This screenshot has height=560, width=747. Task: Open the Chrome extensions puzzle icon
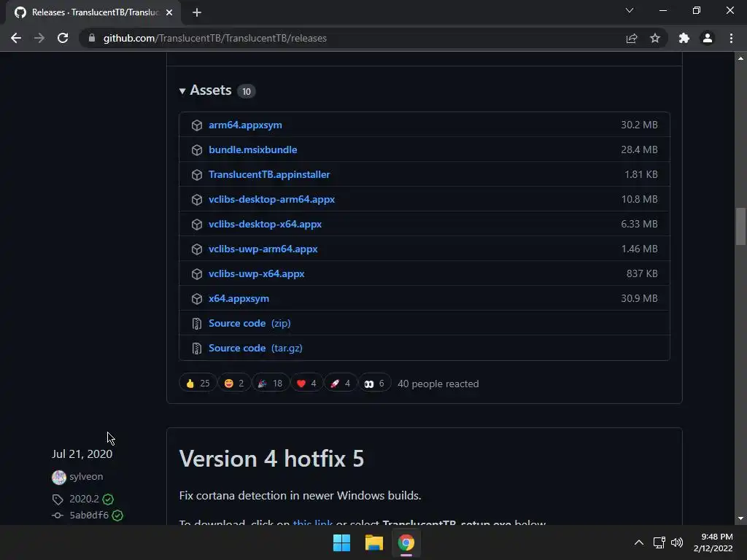point(684,38)
